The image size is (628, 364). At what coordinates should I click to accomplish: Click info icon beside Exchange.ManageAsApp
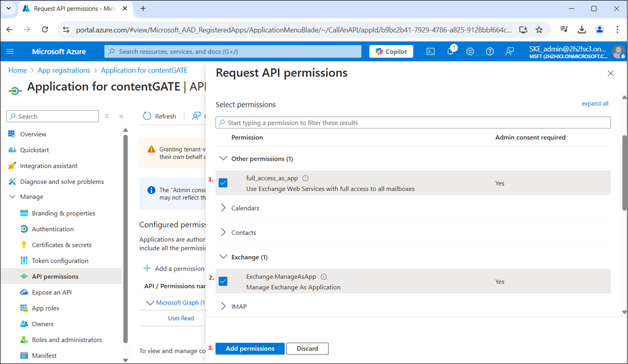[323, 277]
